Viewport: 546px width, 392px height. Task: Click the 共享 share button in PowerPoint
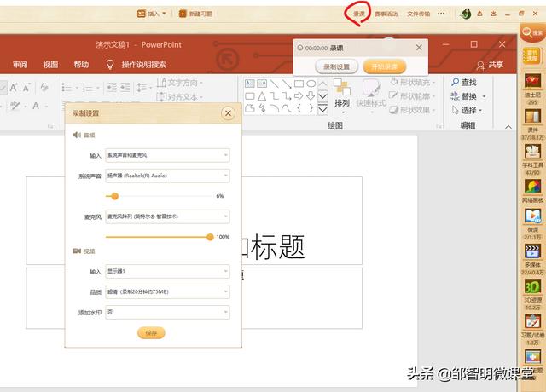491,65
